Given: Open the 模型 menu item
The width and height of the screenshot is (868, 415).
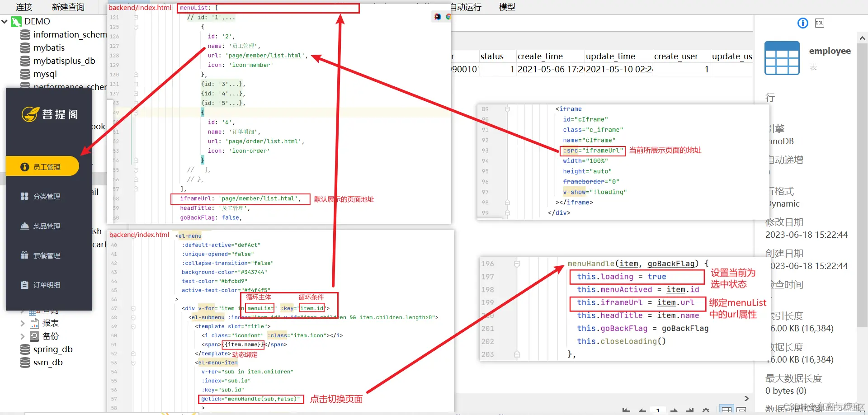Looking at the screenshot, I should [507, 7].
